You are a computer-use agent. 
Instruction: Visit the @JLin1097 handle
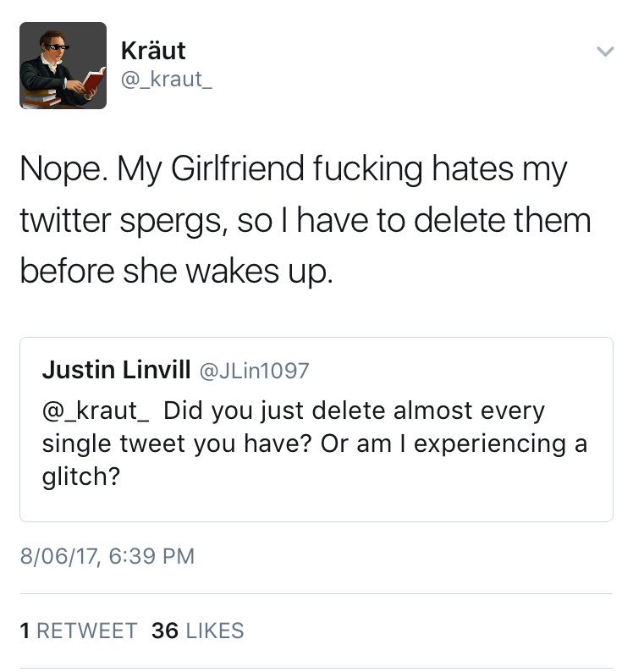click(254, 371)
